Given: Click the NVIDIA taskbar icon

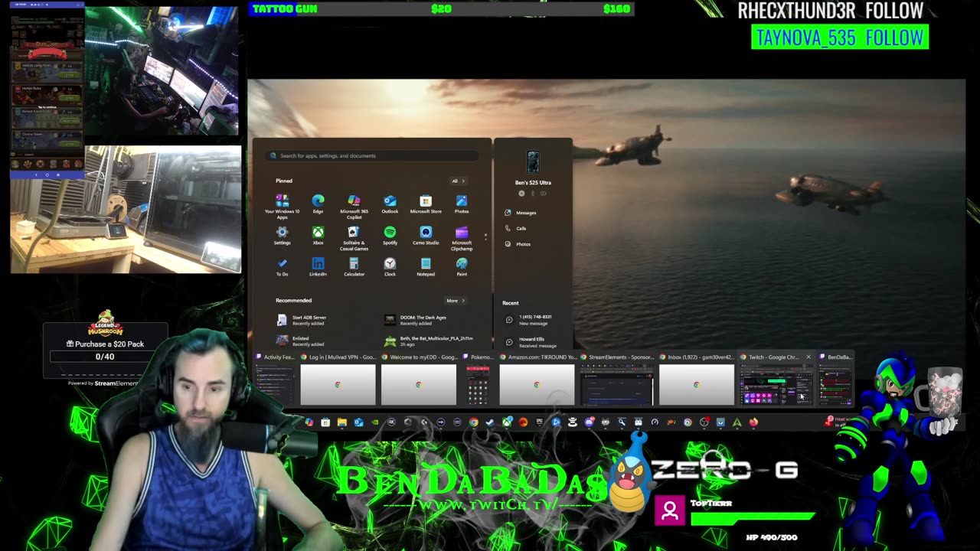Looking at the screenshot, I should (375, 422).
